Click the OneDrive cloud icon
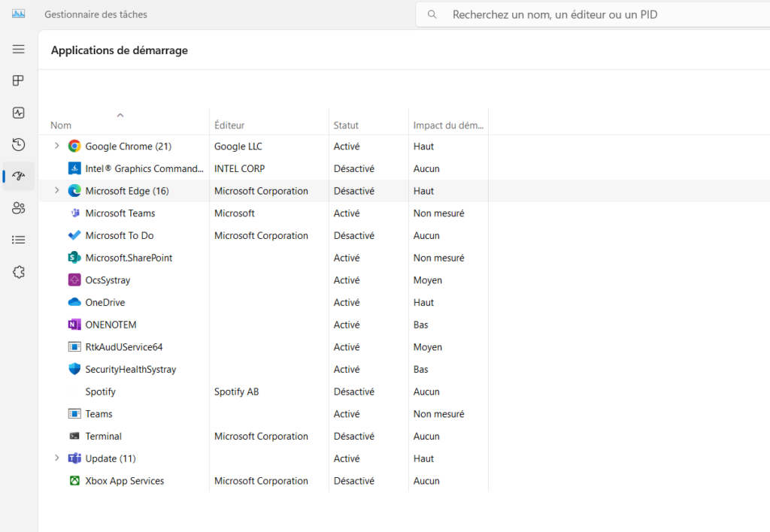Viewport: 770px width, 532px height. pyautogui.click(x=74, y=303)
